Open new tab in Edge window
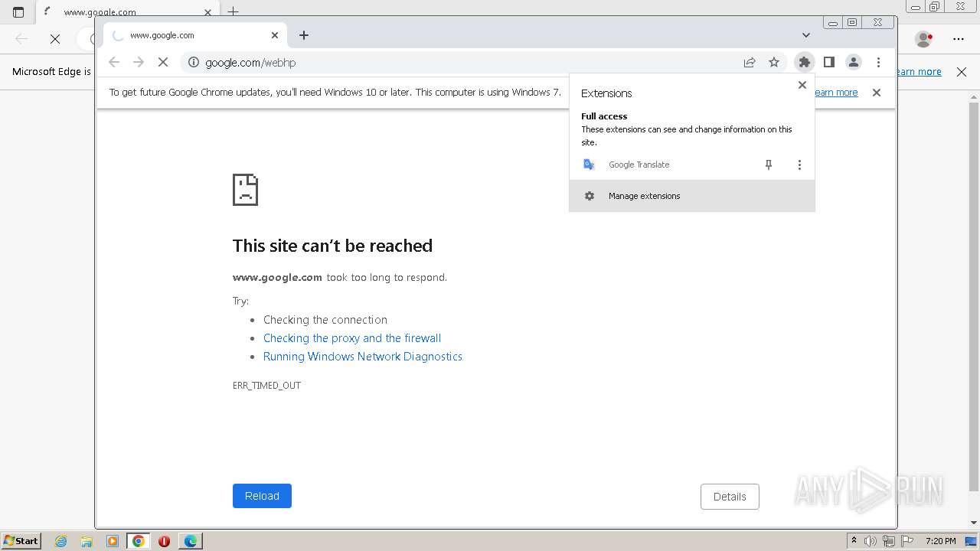This screenshot has height=551, width=980. [234, 11]
